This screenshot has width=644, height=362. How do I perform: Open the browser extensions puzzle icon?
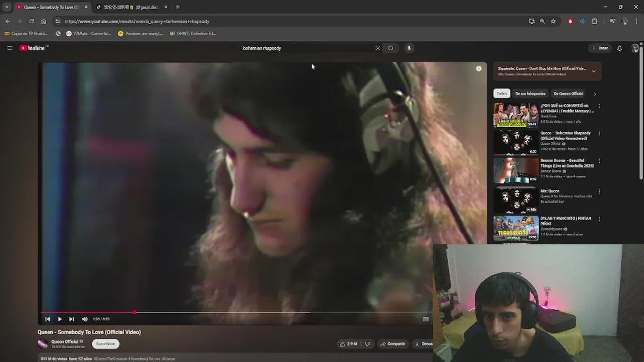595,21
